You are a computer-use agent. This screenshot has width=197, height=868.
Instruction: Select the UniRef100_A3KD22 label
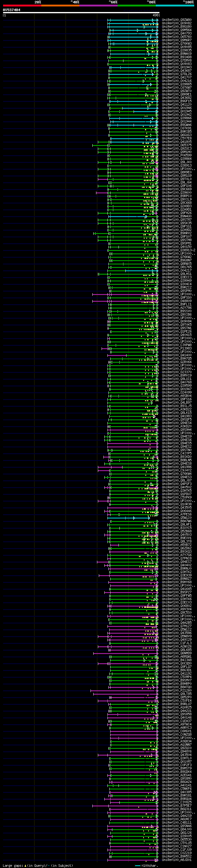click(x=176, y=409)
